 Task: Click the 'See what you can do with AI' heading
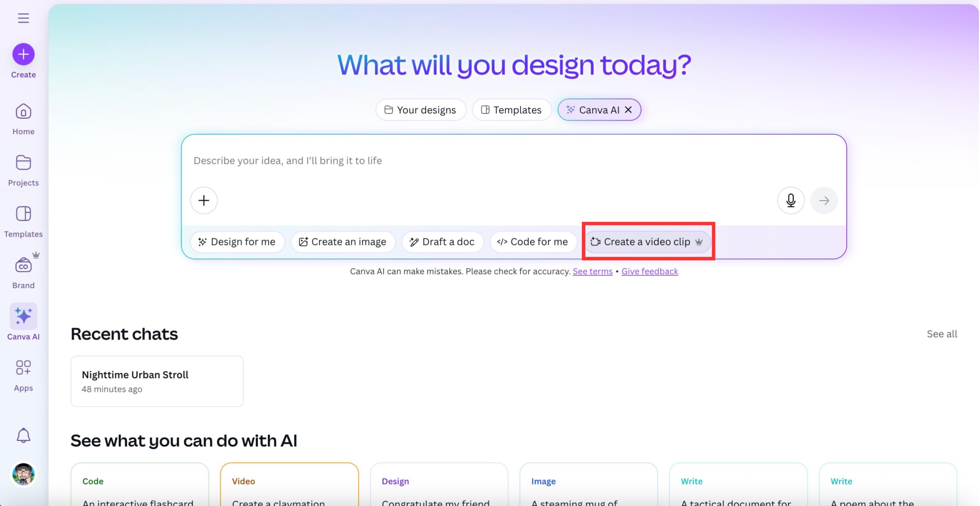pos(184,441)
